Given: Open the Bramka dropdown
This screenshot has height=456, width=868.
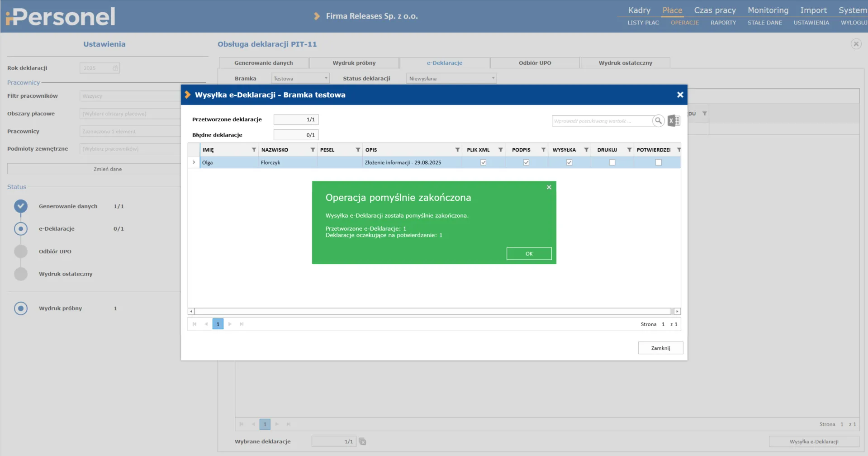Looking at the screenshot, I should coord(300,79).
